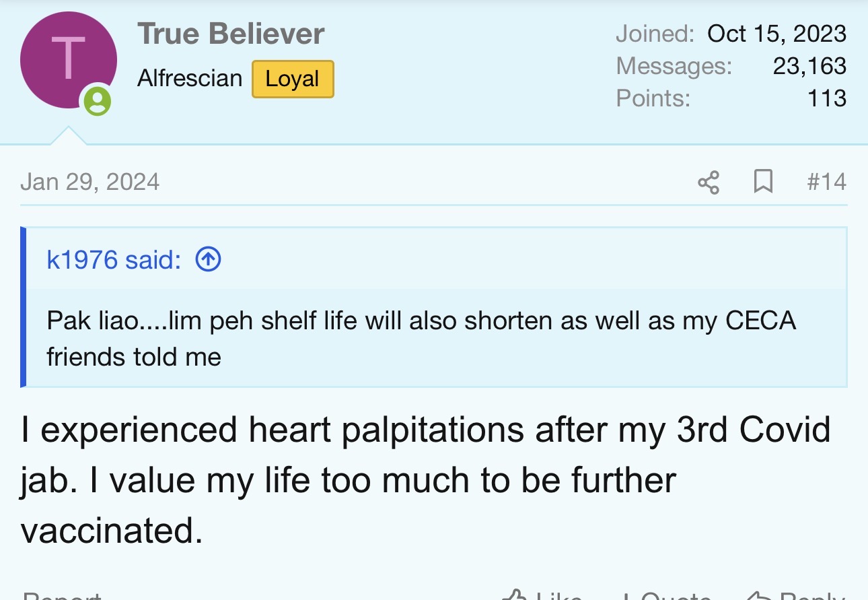Bookmark post #14
The width and height of the screenshot is (868, 600).
(x=762, y=182)
